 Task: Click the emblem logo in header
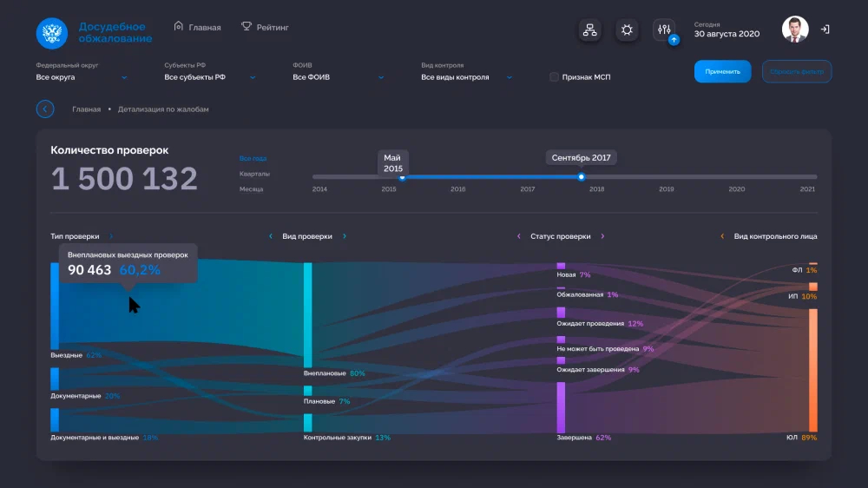52,33
